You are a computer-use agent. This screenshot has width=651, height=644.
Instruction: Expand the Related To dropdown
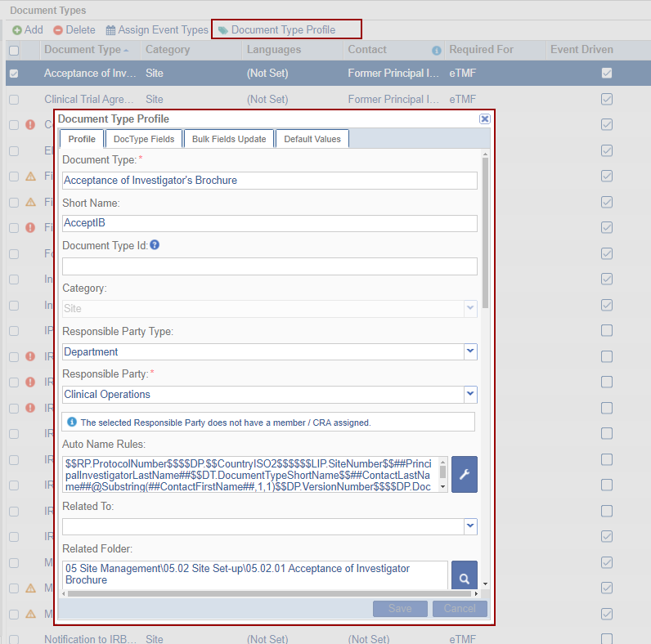point(470,526)
